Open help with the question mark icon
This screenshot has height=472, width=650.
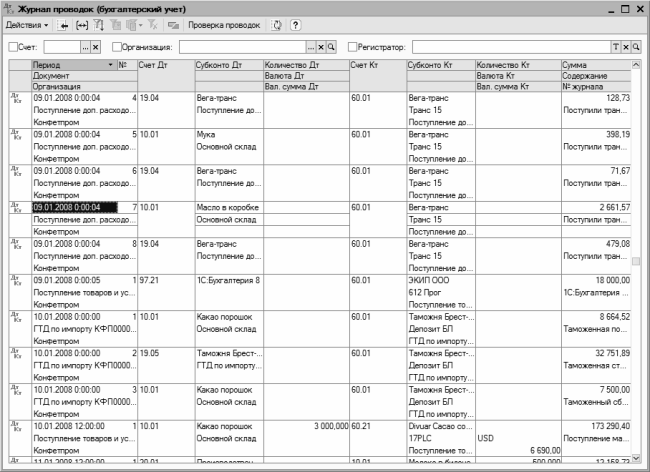(296, 24)
